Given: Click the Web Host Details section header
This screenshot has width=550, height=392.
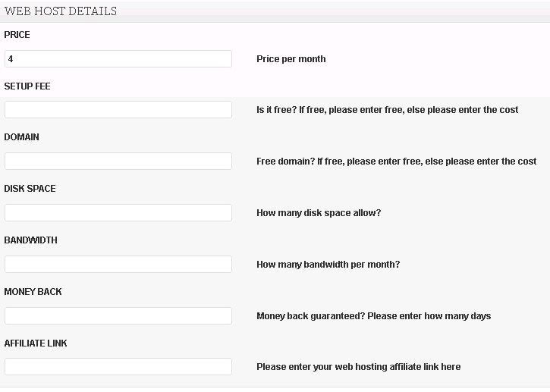Looking at the screenshot, I should coord(61,11).
